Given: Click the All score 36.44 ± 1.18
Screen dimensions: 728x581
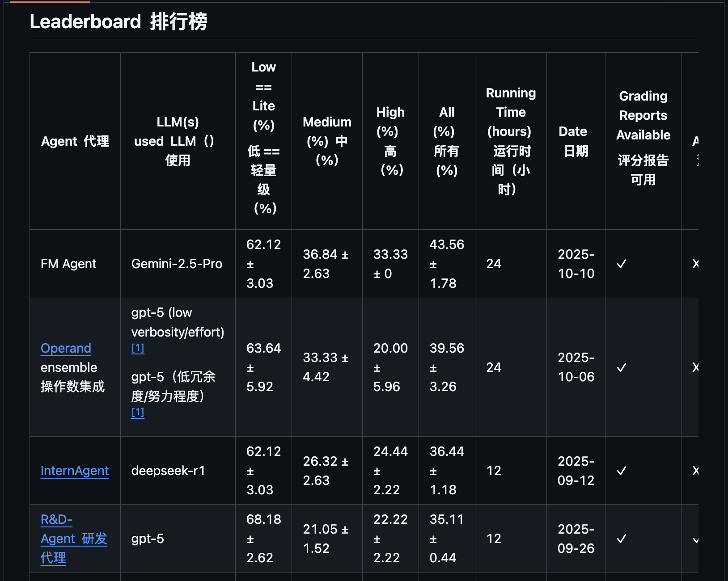Looking at the screenshot, I should pos(447,471).
